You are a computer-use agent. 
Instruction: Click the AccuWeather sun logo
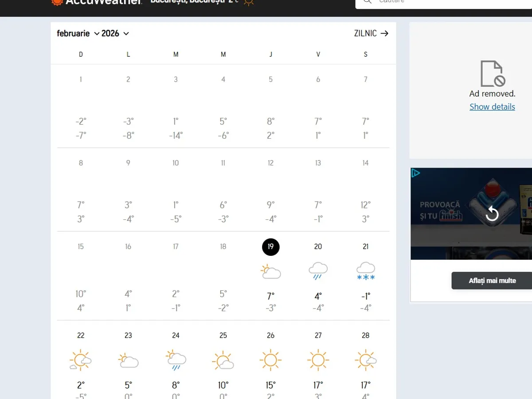point(57,3)
